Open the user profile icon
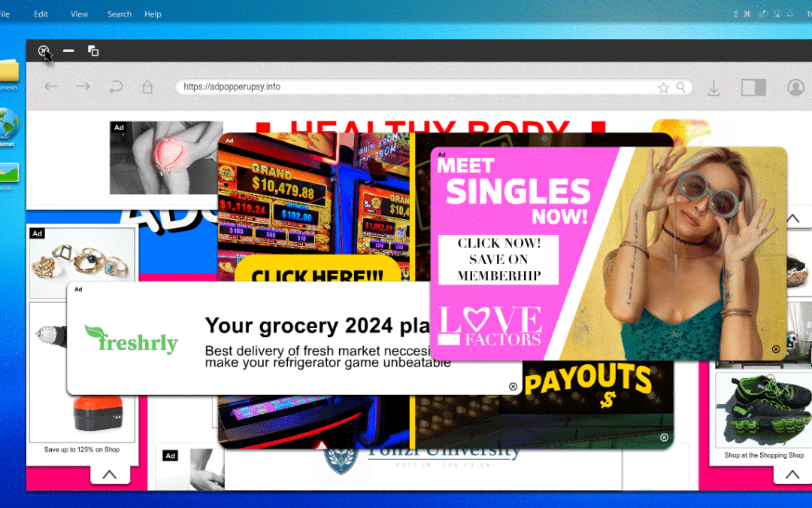Viewport: 812px width, 508px height. click(x=795, y=87)
